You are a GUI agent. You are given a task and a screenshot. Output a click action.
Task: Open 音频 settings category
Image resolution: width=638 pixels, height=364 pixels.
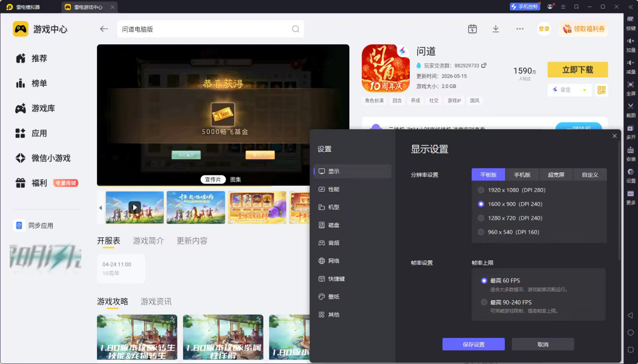(352, 243)
